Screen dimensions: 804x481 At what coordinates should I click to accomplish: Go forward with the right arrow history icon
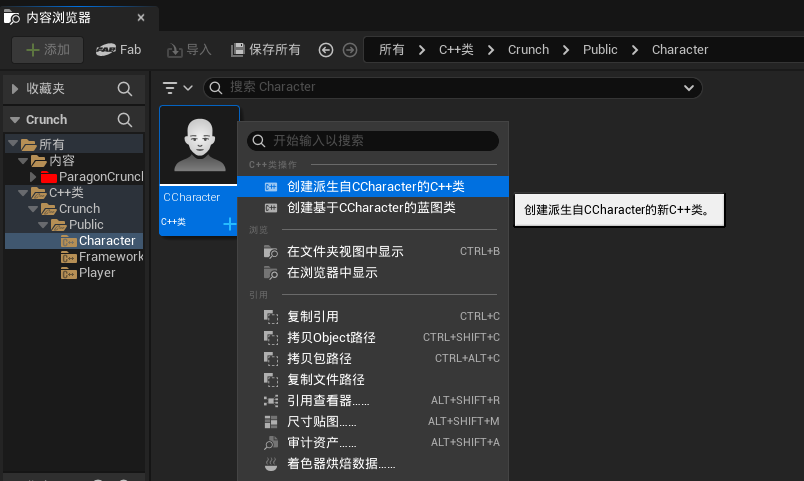click(x=350, y=50)
